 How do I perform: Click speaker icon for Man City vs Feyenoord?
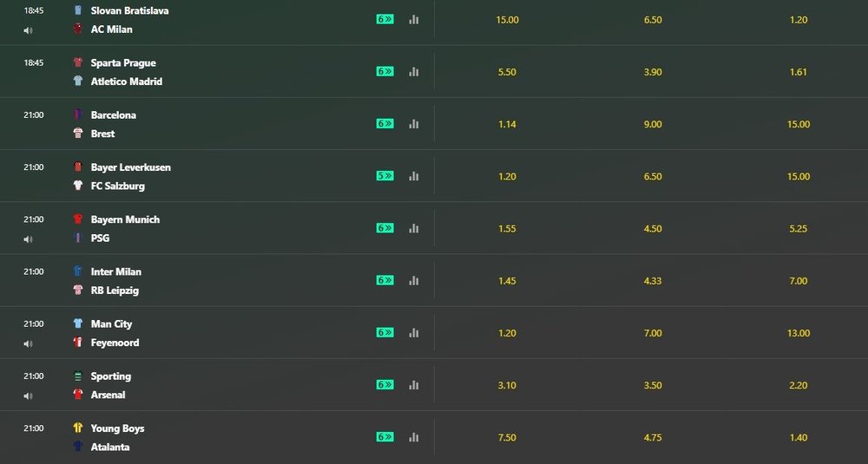click(28, 344)
